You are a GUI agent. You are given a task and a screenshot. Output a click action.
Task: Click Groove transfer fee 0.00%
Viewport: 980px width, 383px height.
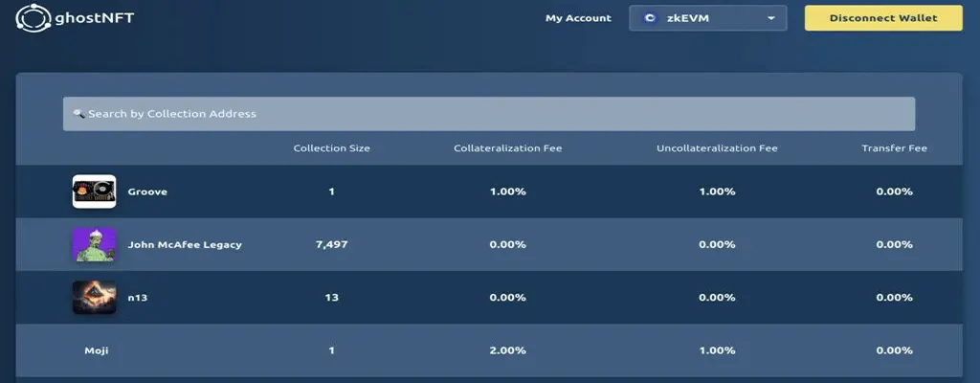coord(895,191)
